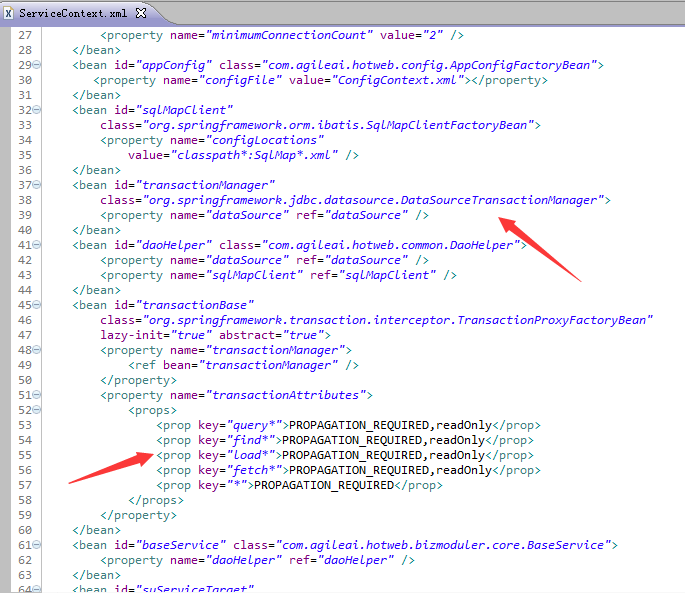Viewport: 685px width, 593px height.
Task: Click the ref bean "transactionManager" on line 49
Action: click(268, 365)
